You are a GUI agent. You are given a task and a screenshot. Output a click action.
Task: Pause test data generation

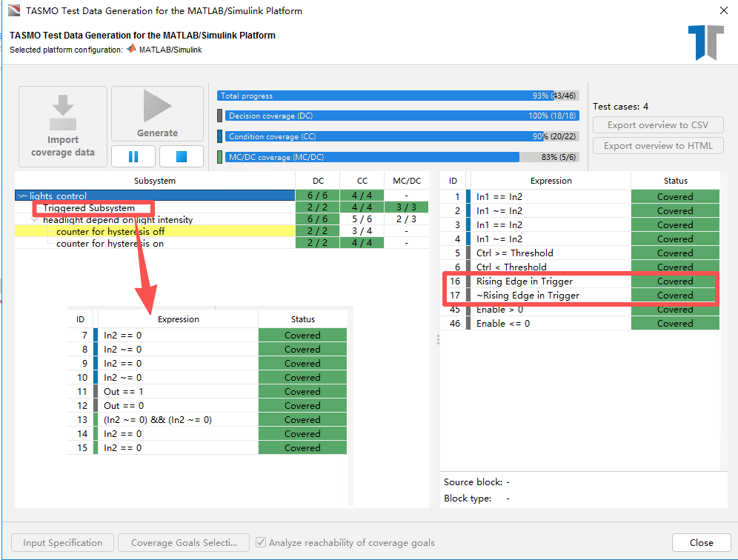click(x=133, y=156)
